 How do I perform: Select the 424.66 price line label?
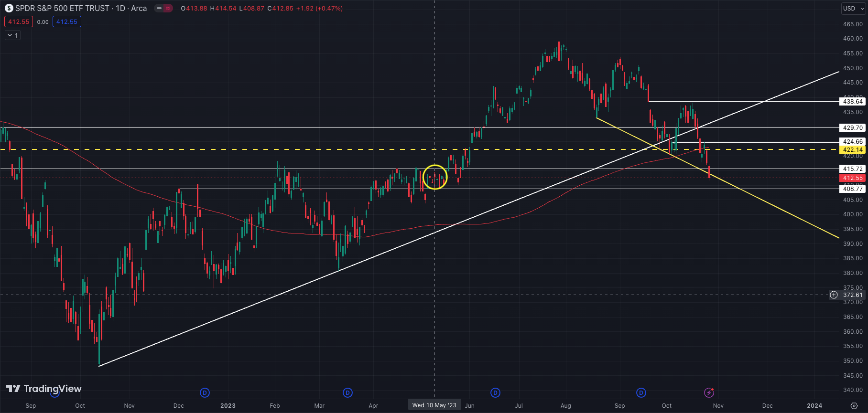pos(853,142)
